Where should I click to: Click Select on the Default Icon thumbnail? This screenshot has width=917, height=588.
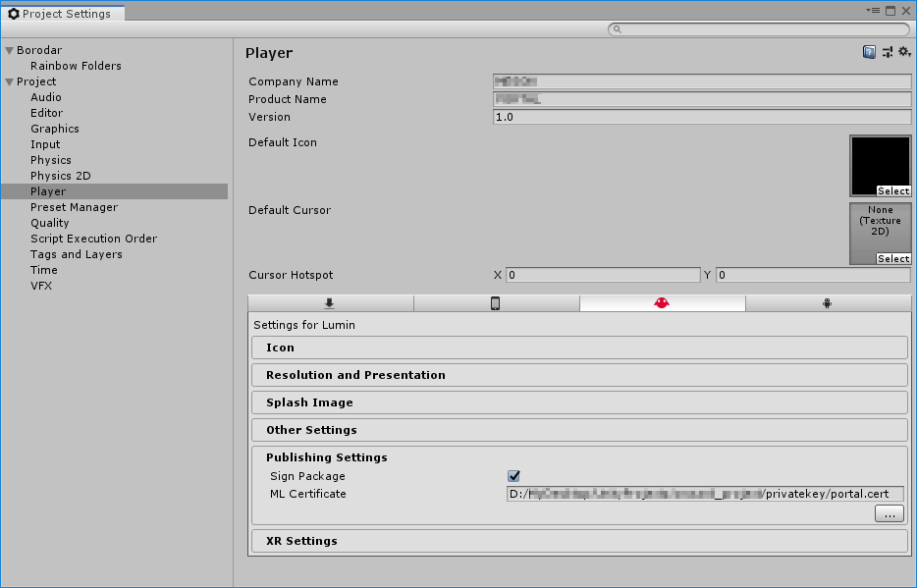(x=893, y=191)
